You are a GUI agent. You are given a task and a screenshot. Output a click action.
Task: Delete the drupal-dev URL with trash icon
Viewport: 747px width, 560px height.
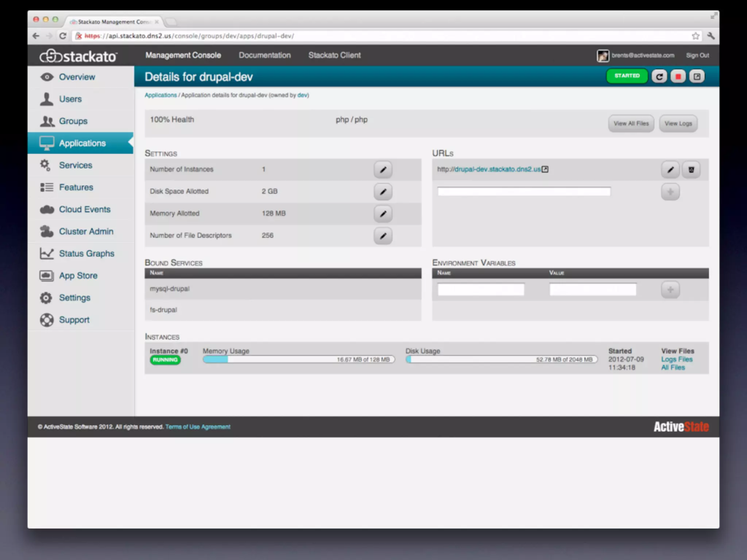pos(691,170)
